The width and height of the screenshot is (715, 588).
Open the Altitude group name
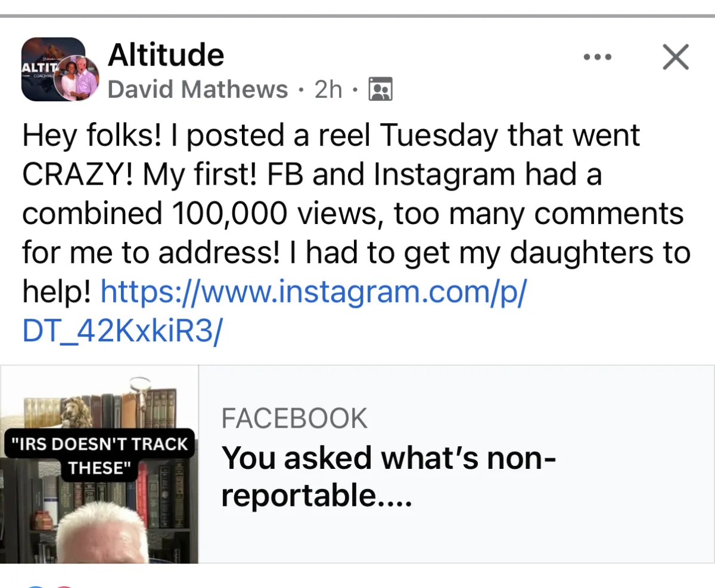tap(166, 55)
